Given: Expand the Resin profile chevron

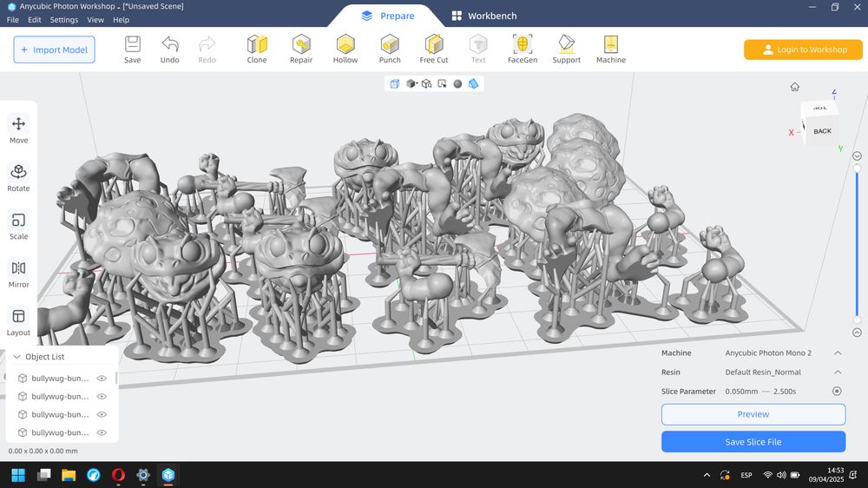Looking at the screenshot, I should [838, 373].
